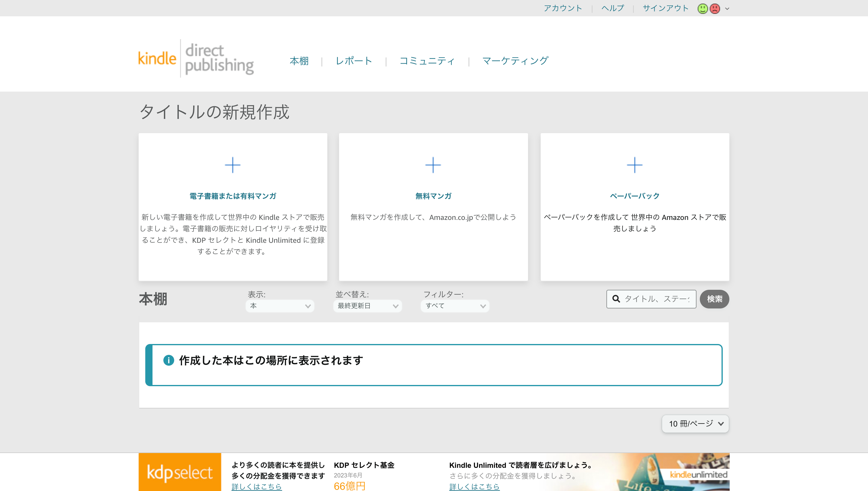Click the ペーパーバック title link
This screenshot has width=868, height=491.
634,196
